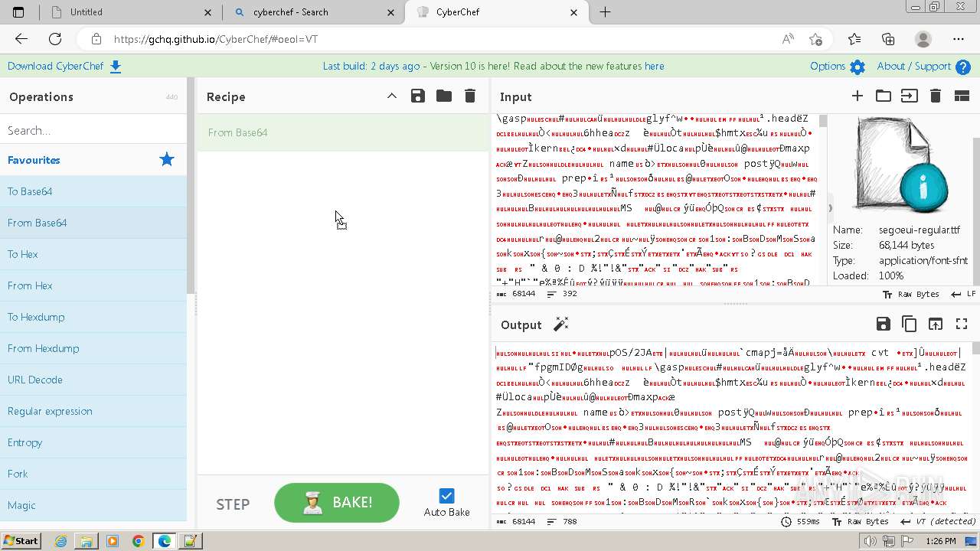
Task: Open the input character encoding Raw Bytes dropdown
Action: tap(910, 294)
